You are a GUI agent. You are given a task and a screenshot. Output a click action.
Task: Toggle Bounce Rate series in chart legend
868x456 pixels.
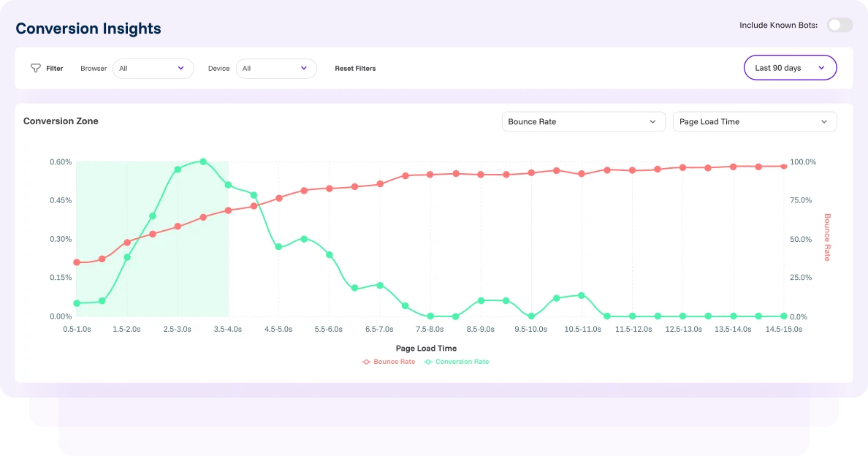point(389,362)
